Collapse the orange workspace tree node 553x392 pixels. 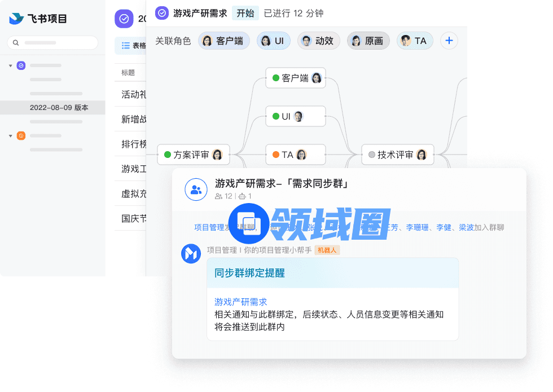point(10,136)
